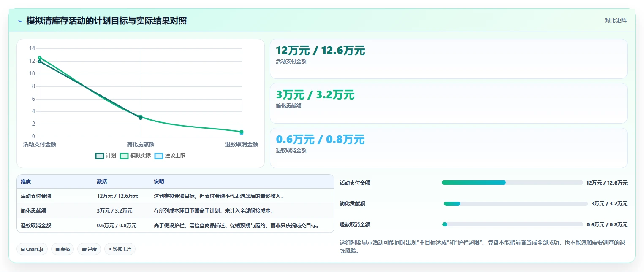The width and height of the screenshot is (644, 272).
Task: Click the description starting 高于假设护栏
Action: click(x=236, y=226)
